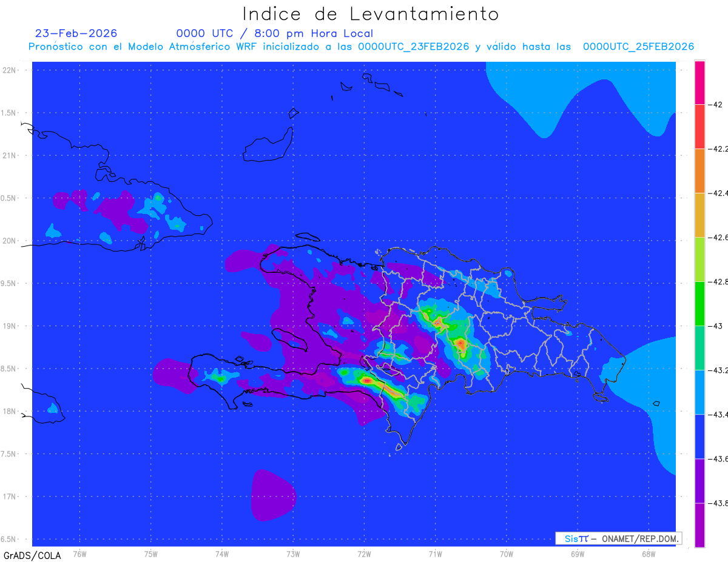Screen dimensions: 728x562
Task: Click the latitude label '21N'
Action: click(x=8, y=155)
